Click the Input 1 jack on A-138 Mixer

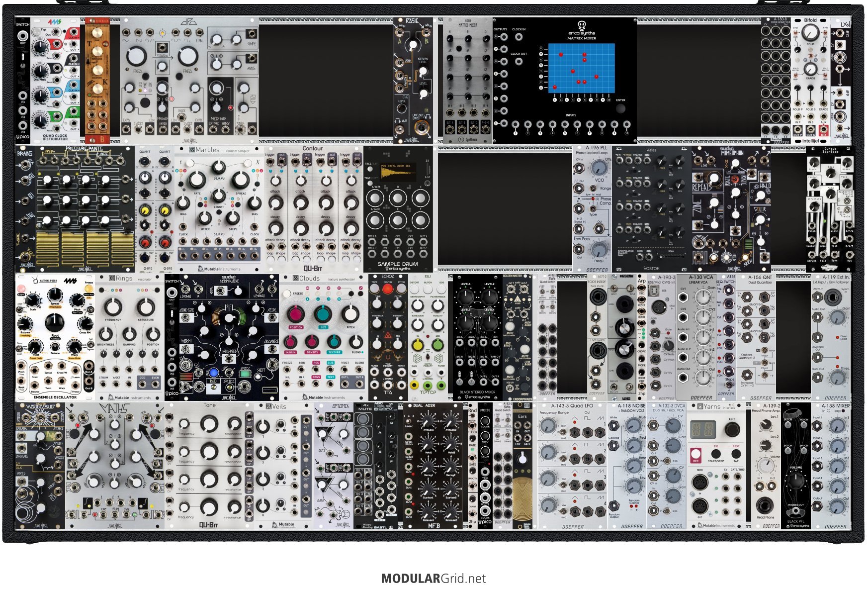817,426
